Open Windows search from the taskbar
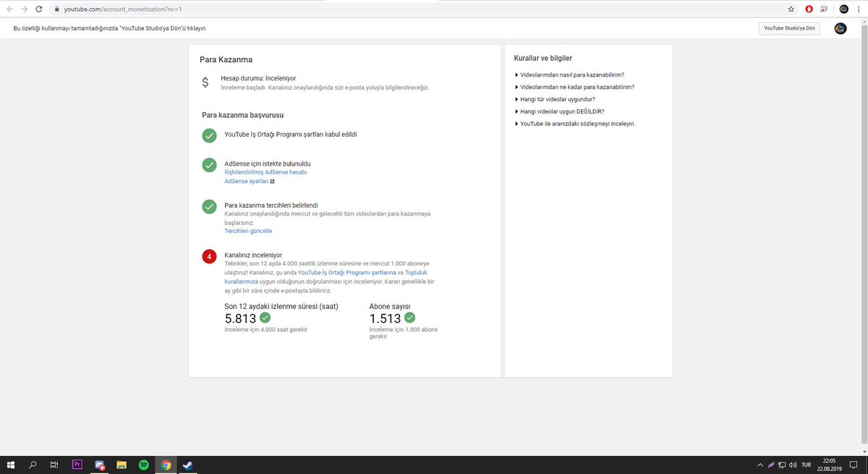 click(33, 465)
